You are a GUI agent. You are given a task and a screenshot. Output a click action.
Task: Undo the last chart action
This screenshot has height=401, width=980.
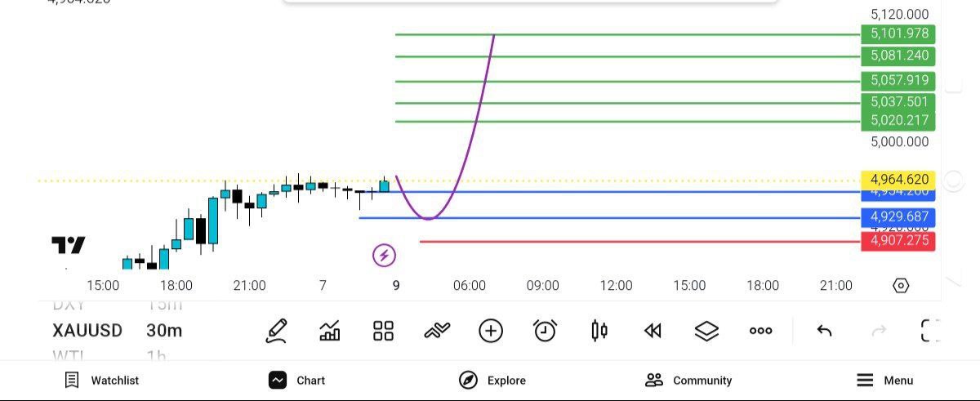point(825,331)
